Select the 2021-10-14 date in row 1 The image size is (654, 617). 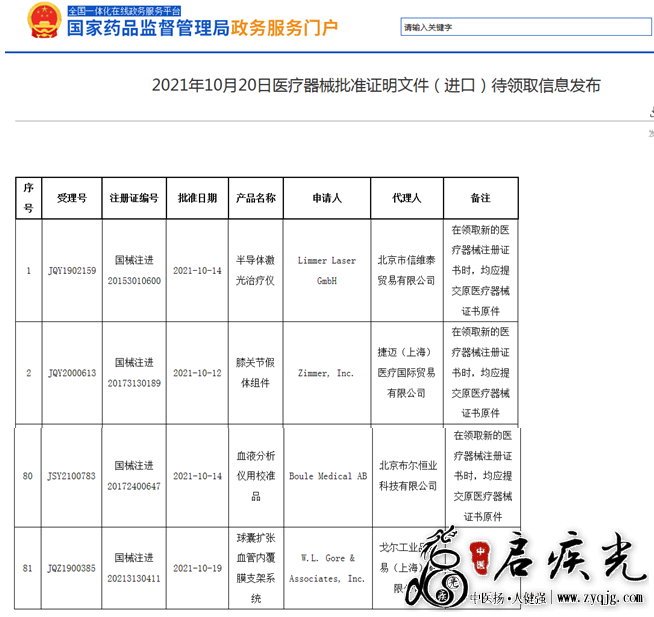[x=197, y=271]
